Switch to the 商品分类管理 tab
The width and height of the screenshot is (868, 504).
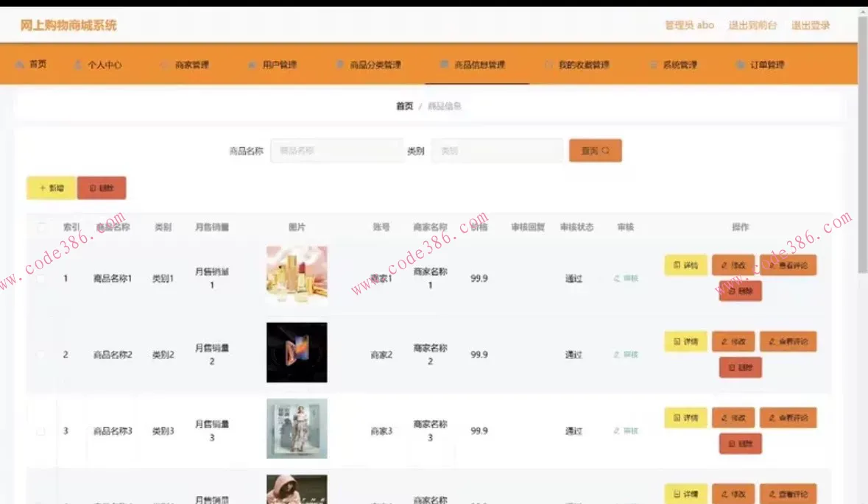(x=370, y=64)
